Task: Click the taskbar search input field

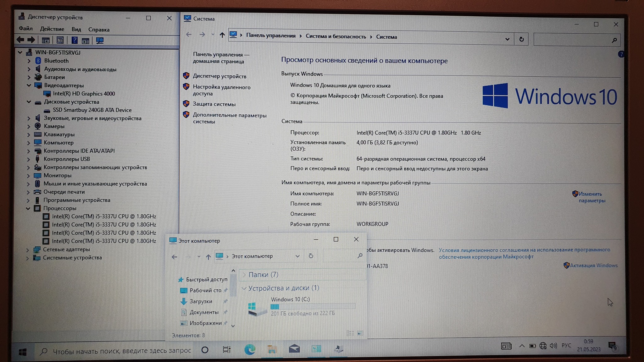Action: point(121,351)
